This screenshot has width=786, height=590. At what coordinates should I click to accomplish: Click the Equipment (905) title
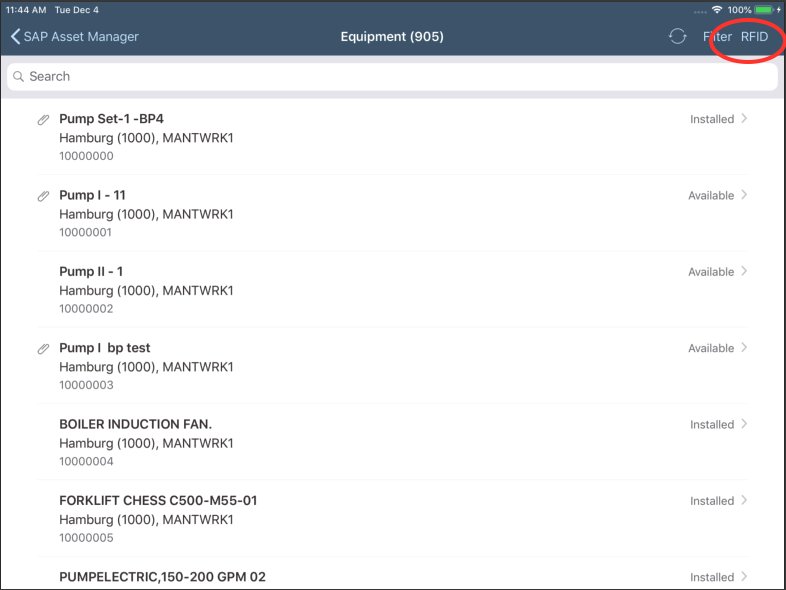coord(392,37)
